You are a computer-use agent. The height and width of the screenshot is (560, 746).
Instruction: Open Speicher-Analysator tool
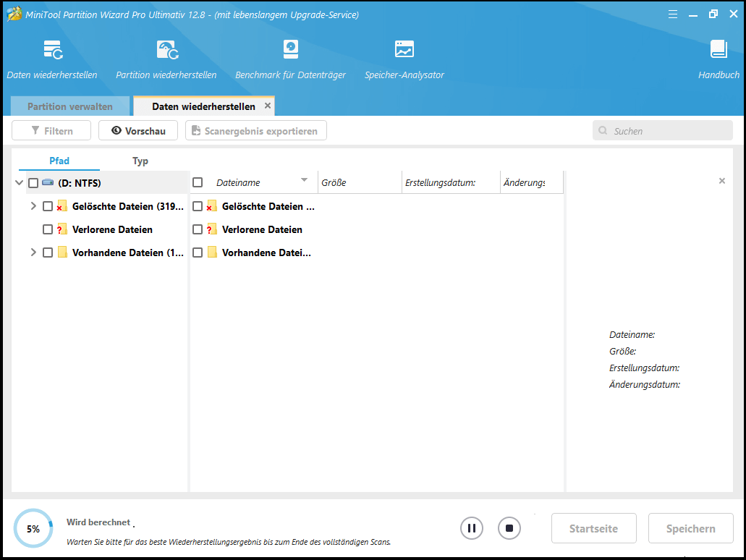tap(404, 59)
